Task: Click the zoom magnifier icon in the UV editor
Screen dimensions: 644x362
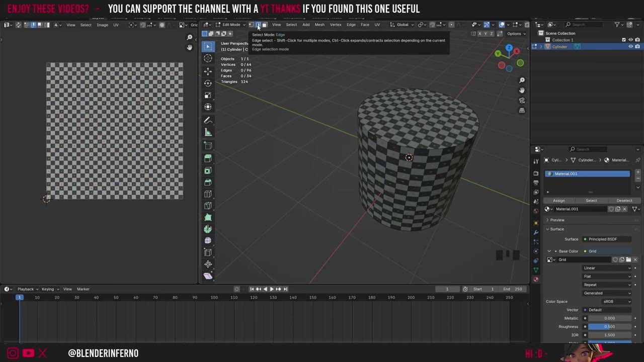Action: (190, 38)
